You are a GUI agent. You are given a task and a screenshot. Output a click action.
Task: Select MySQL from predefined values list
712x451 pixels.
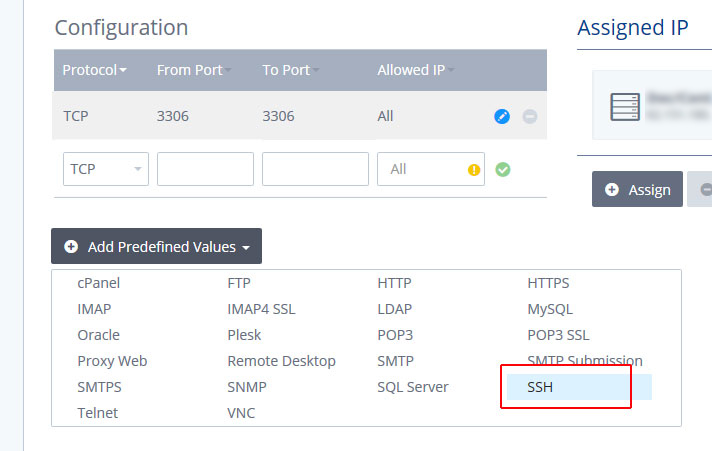click(x=550, y=309)
